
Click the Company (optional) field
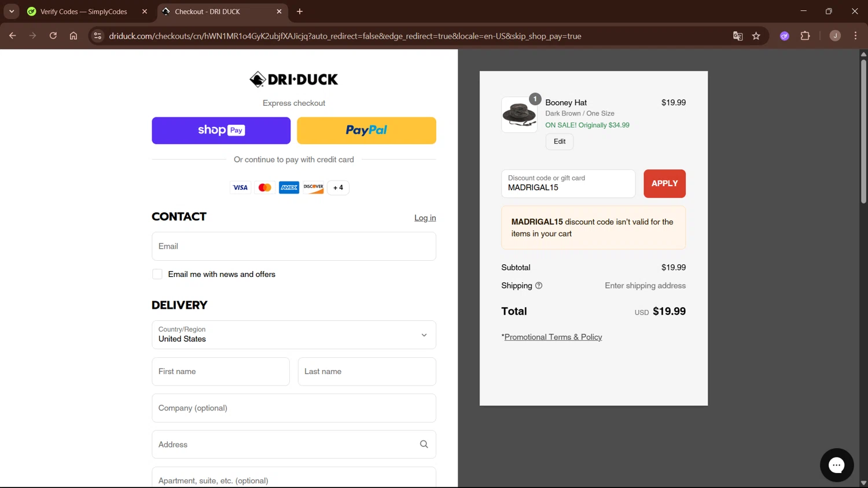click(294, 408)
